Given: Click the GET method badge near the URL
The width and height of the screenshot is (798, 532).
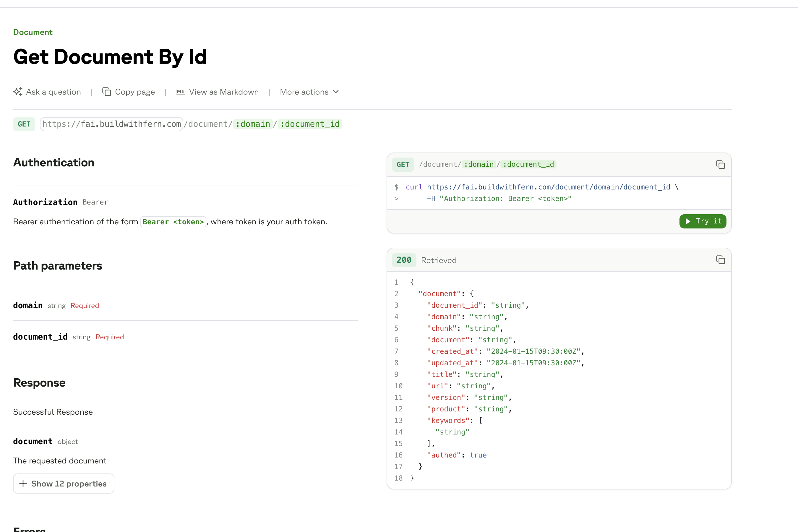Looking at the screenshot, I should pyautogui.click(x=24, y=124).
